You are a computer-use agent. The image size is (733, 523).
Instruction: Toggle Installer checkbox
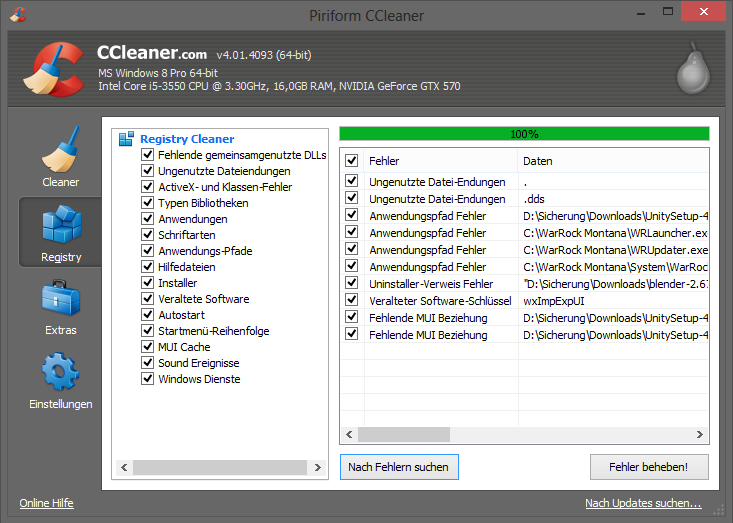tap(147, 282)
